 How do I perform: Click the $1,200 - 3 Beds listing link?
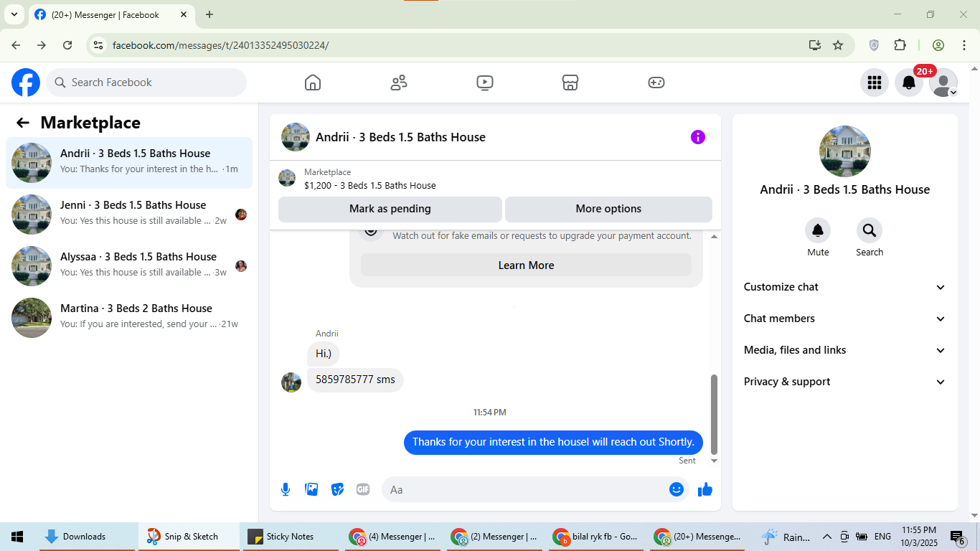point(370,185)
